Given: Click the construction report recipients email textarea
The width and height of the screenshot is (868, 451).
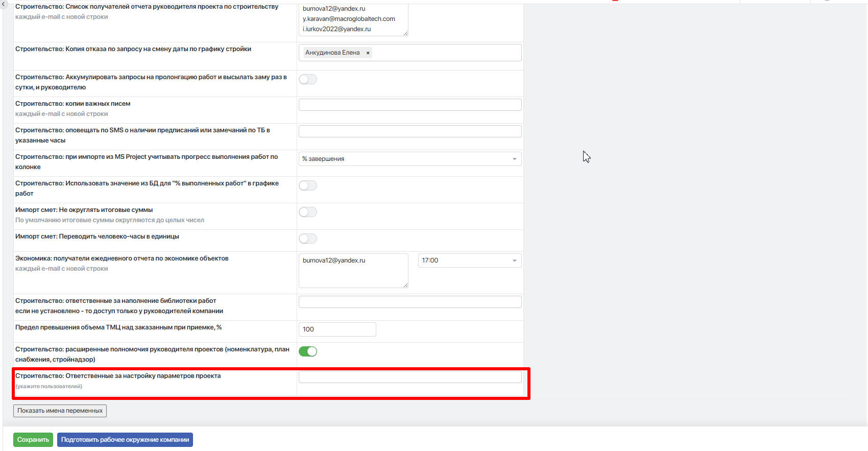Looking at the screenshot, I should coord(353,19).
